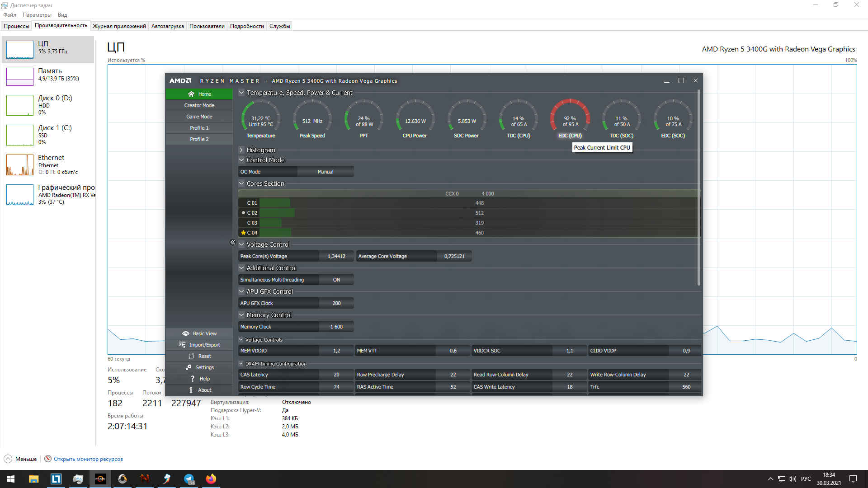Click the volume icon in system tray
Viewport: 868px width, 488px height.
(792, 479)
